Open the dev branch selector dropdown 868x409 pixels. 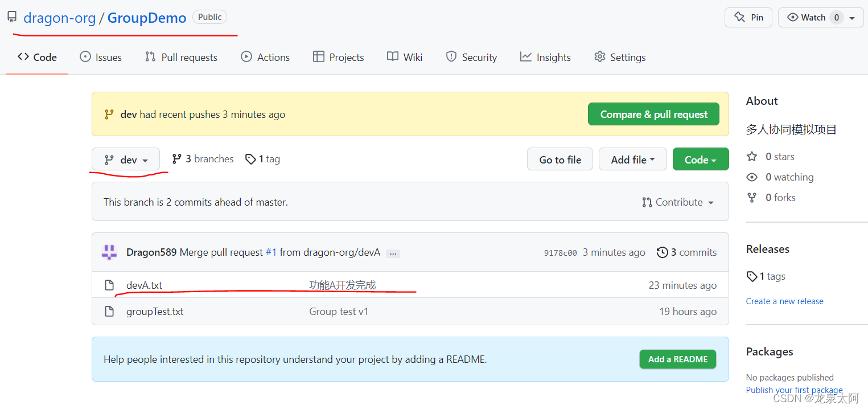coord(126,159)
